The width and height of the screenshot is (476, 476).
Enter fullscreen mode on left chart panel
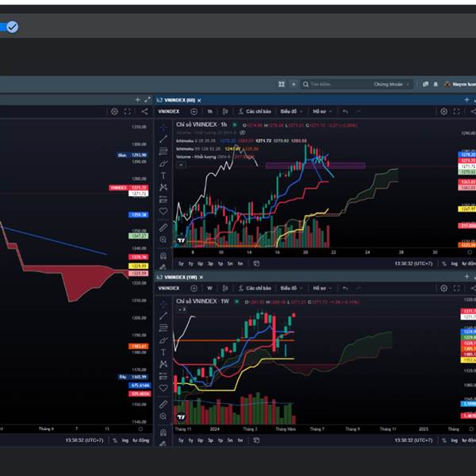(128, 111)
